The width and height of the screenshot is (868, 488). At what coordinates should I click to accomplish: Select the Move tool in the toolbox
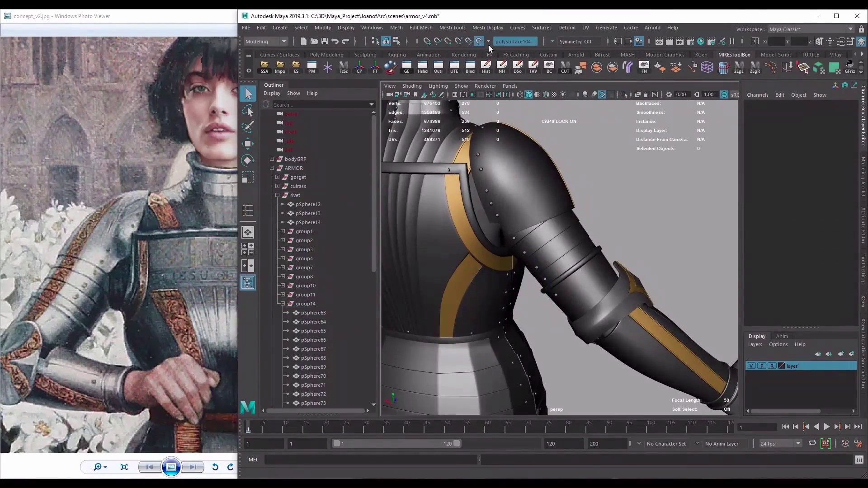coord(248,143)
